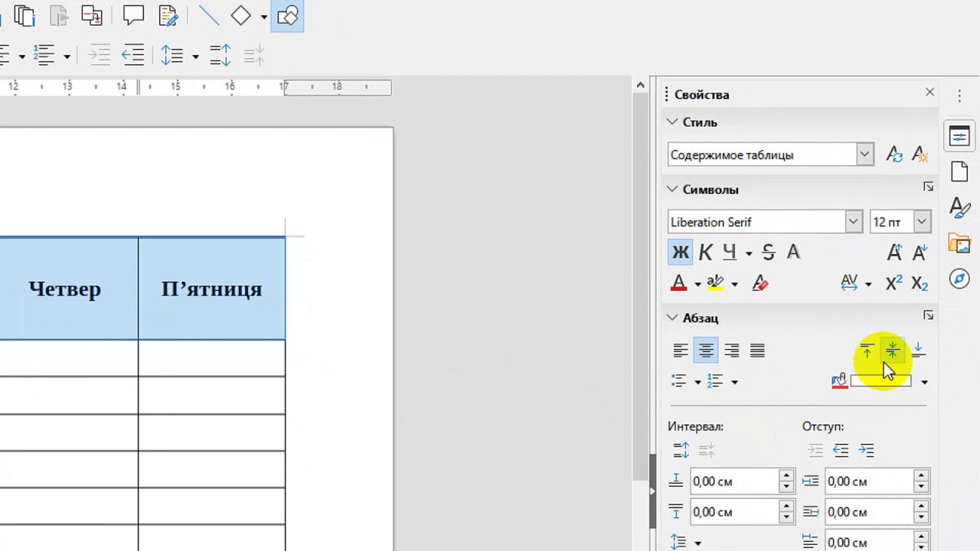Click the toolbar line spacing icon
The image size is (980, 551).
click(x=171, y=55)
